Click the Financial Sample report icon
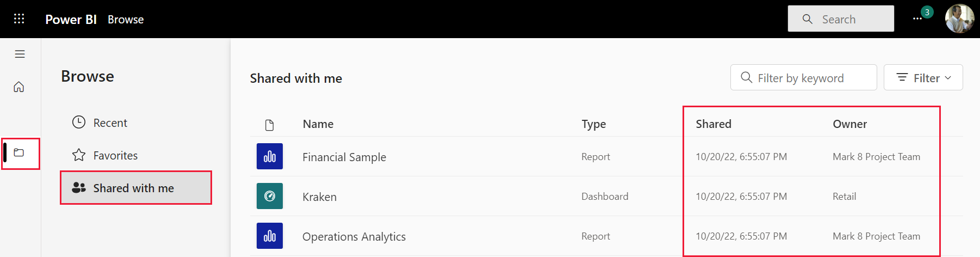 270,157
